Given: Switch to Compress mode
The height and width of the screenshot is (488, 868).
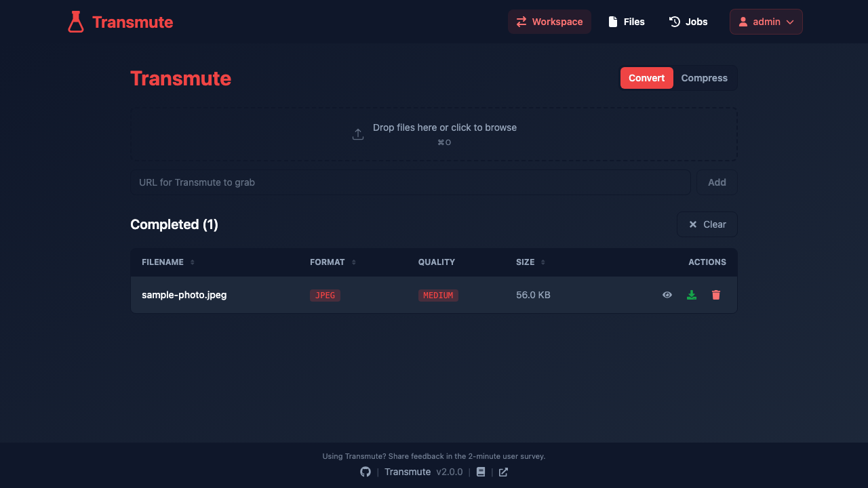Looking at the screenshot, I should [x=705, y=78].
